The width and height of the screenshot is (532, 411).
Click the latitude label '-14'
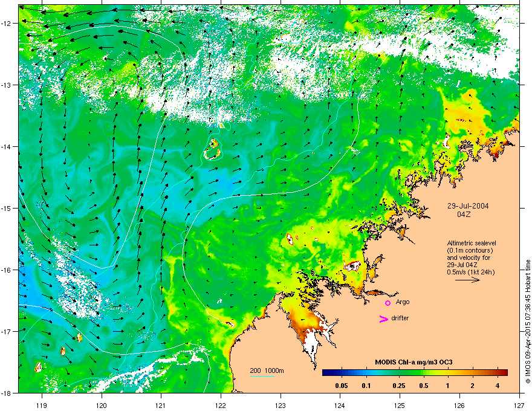click(6, 147)
